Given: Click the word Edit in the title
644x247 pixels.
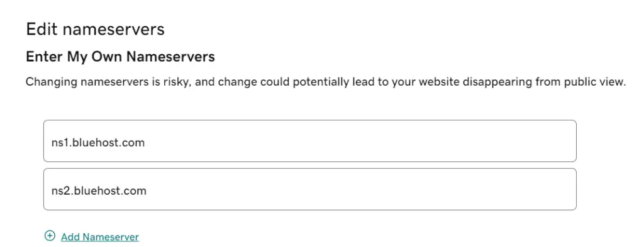Looking at the screenshot, I should pyautogui.click(x=42, y=30).
